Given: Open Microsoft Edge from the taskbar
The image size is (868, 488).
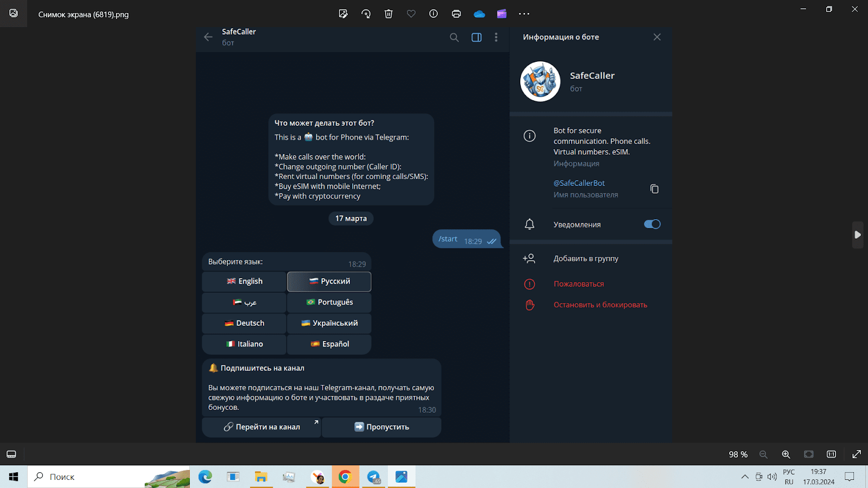Looking at the screenshot, I should click(205, 477).
